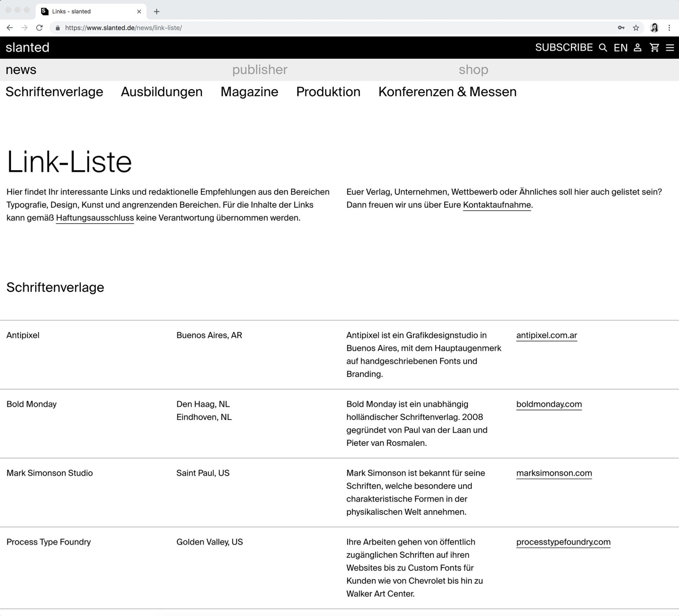Open the site search magnifier

point(603,48)
